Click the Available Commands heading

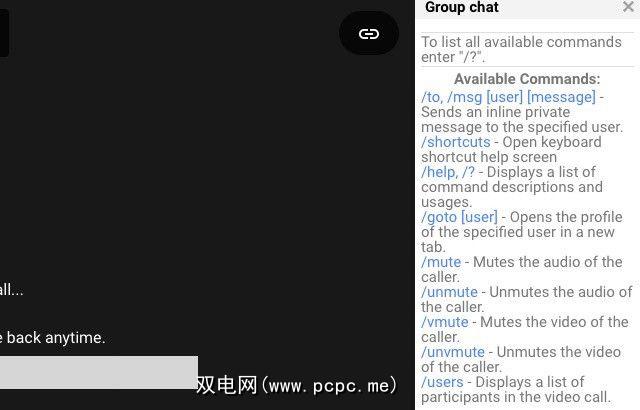527,79
